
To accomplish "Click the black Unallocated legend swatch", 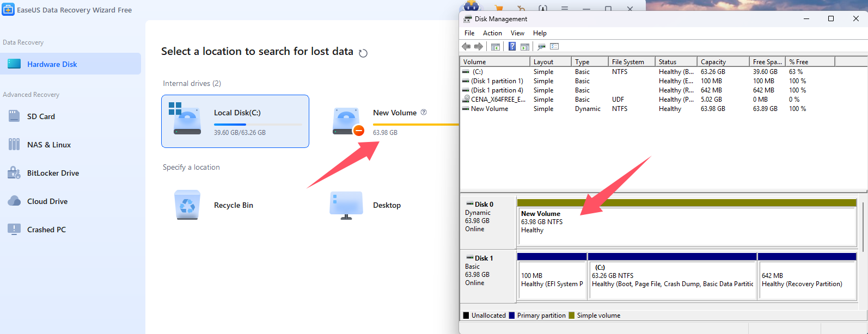I will point(466,316).
